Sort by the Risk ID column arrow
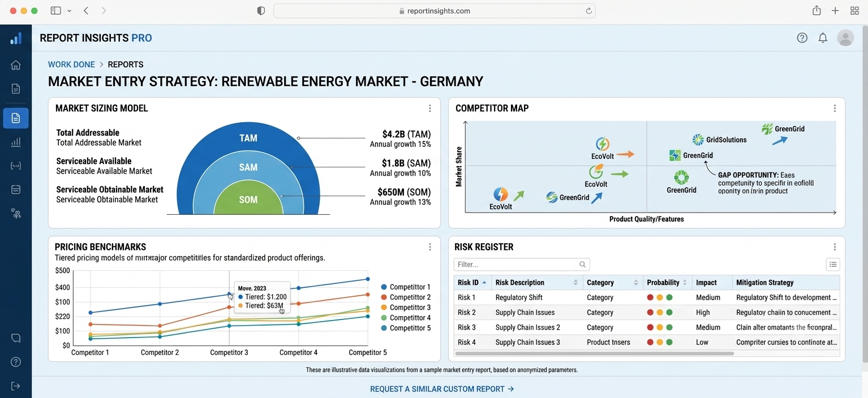The height and width of the screenshot is (398, 868). coord(484,283)
